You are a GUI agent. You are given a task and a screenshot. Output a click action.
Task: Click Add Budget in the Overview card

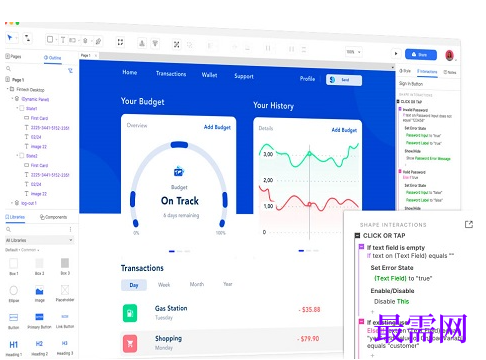tap(217, 127)
